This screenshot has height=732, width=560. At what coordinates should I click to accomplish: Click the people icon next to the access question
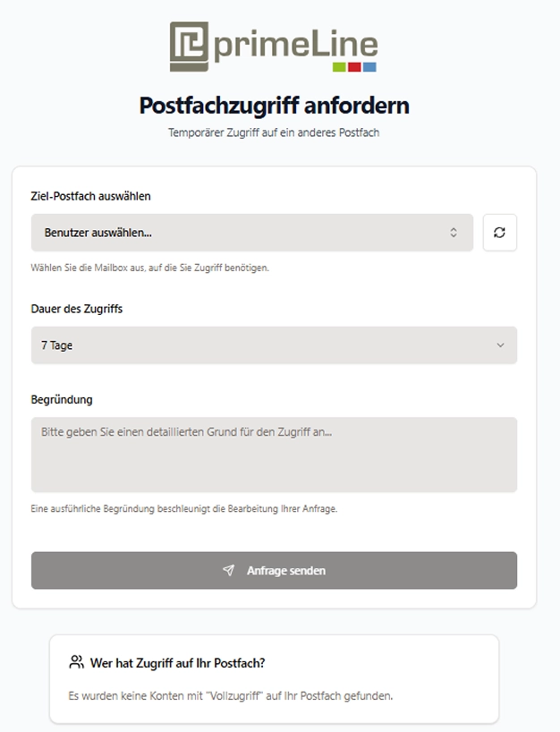(x=74, y=661)
